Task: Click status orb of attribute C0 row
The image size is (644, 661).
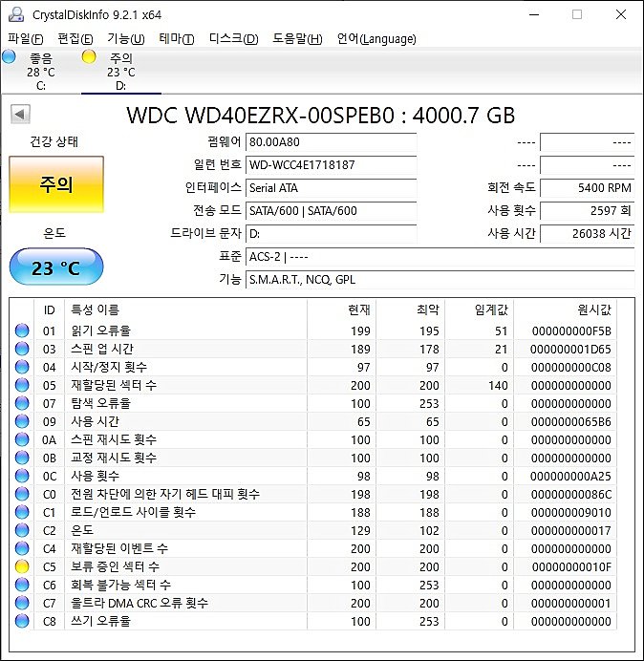Action: tap(22, 494)
